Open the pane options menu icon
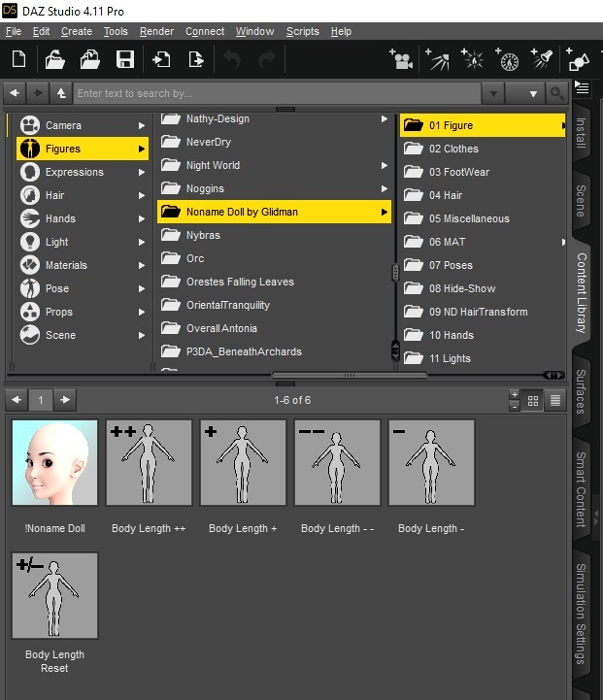The width and height of the screenshot is (603, 700). pos(582,87)
